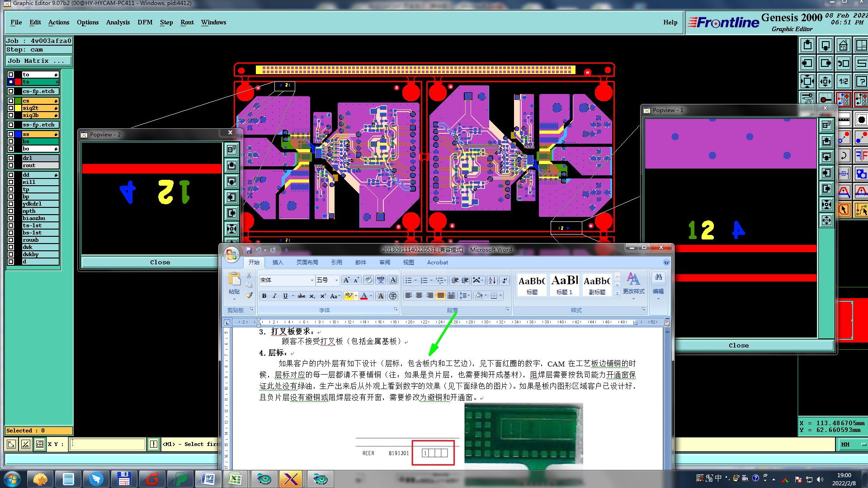The width and height of the screenshot is (868, 488).
Task: Expand the font color dropdown arrow
Action: coord(371,296)
